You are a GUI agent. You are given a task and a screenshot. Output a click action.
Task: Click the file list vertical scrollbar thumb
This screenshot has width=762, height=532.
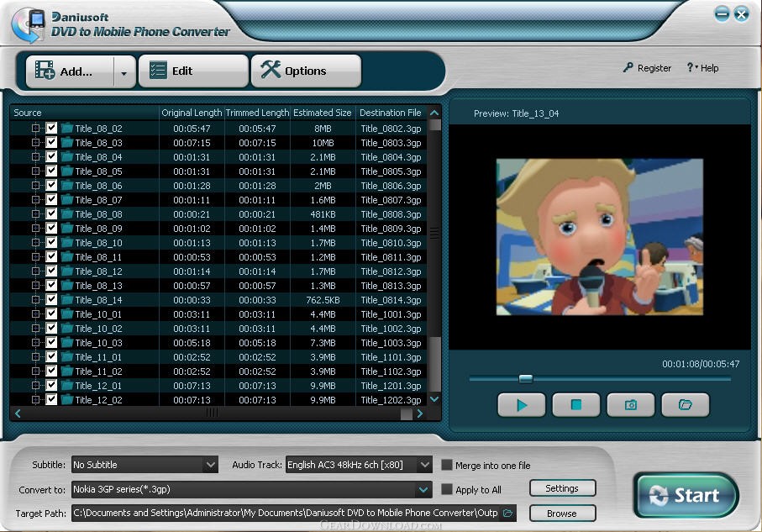coord(435,364)
